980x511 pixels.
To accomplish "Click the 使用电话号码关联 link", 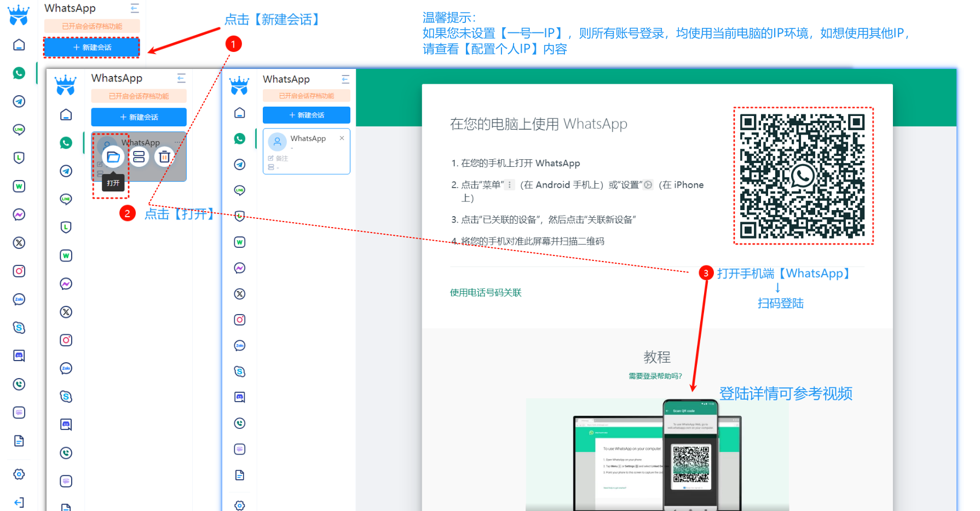I will [485, 293].
